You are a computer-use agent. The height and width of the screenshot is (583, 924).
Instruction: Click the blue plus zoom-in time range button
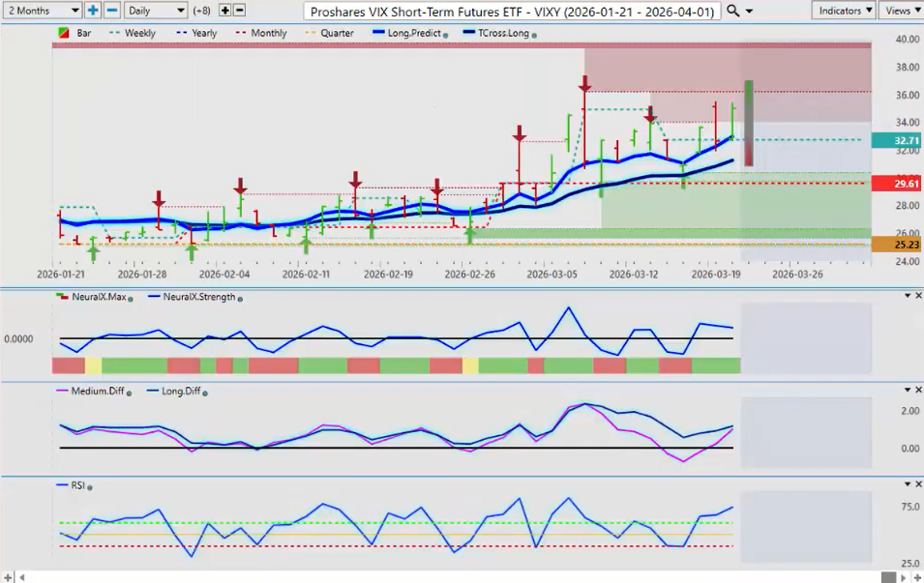coord(93,10)
